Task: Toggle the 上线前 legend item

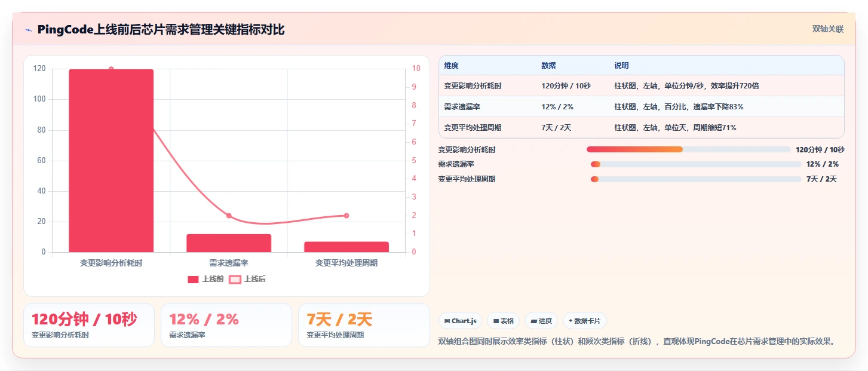Action: tap(206, 279)
